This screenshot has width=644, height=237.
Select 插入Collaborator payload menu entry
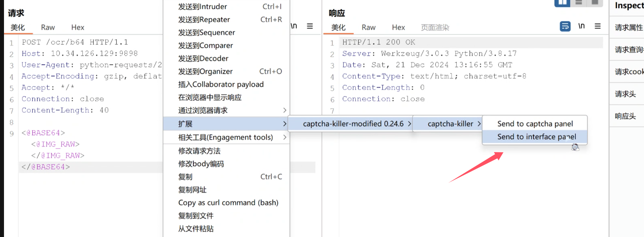[x=227, y=84]
